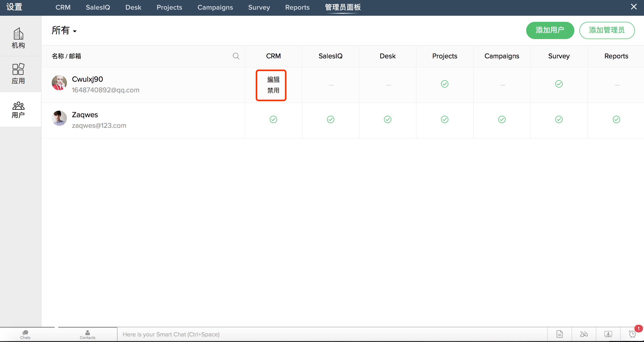644x342 pixels.
Task: Click the screen share icon in bottom bar
Action: [x=608, y=334]
